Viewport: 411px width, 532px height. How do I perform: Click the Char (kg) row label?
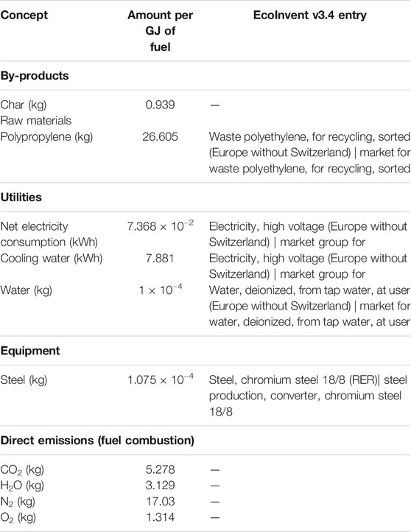click(24, 105)
